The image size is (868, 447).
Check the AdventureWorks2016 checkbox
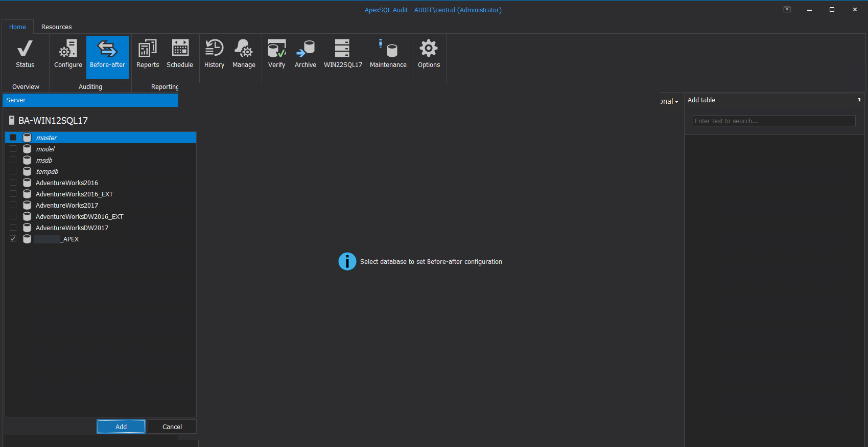[x=13, y=183]
